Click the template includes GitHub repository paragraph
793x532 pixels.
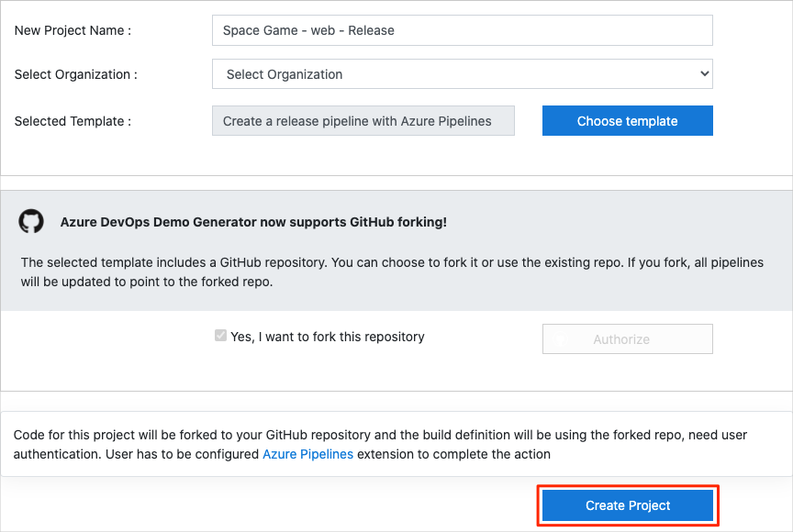tap(392, 272)
